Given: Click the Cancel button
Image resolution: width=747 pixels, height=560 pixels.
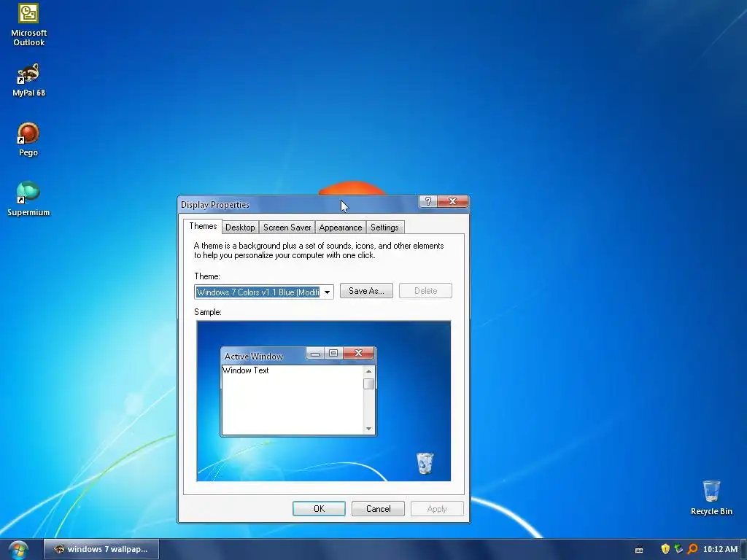Looking at the screenshot, I should click(x=379, y=508).
